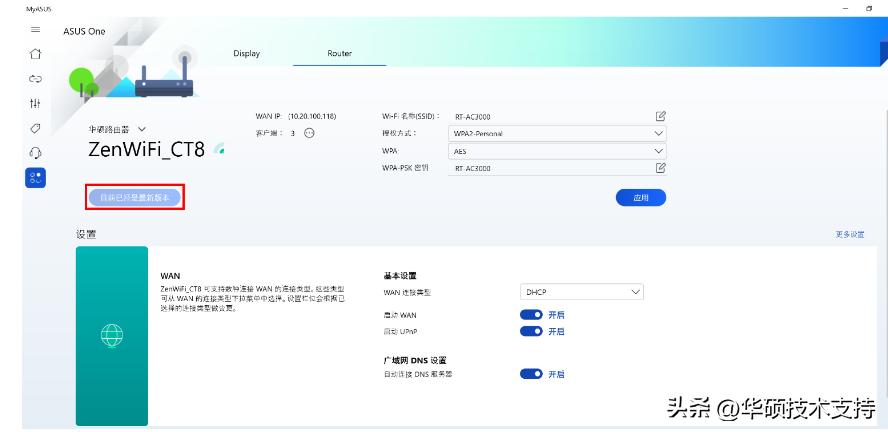Click the Wi-Fi signal icon beside ZenWiFi_CT8
Screen dimensions: 888x432
tap(219, 149)
